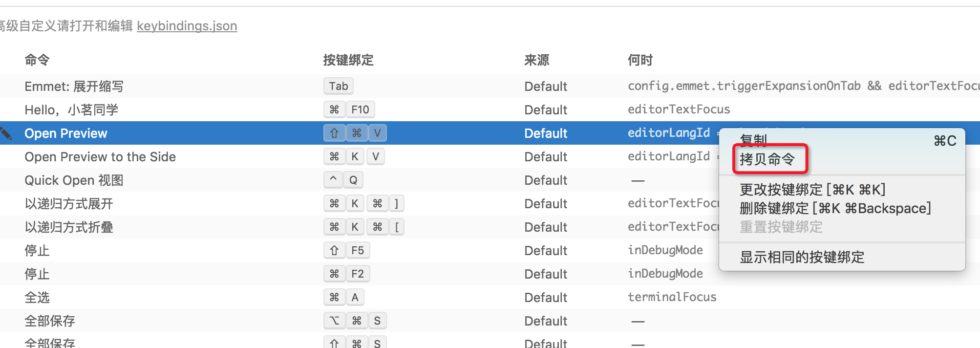Click Default source in the Quick Open row
Viewport: 980px width, 348px height.
[x=546, y=180]
